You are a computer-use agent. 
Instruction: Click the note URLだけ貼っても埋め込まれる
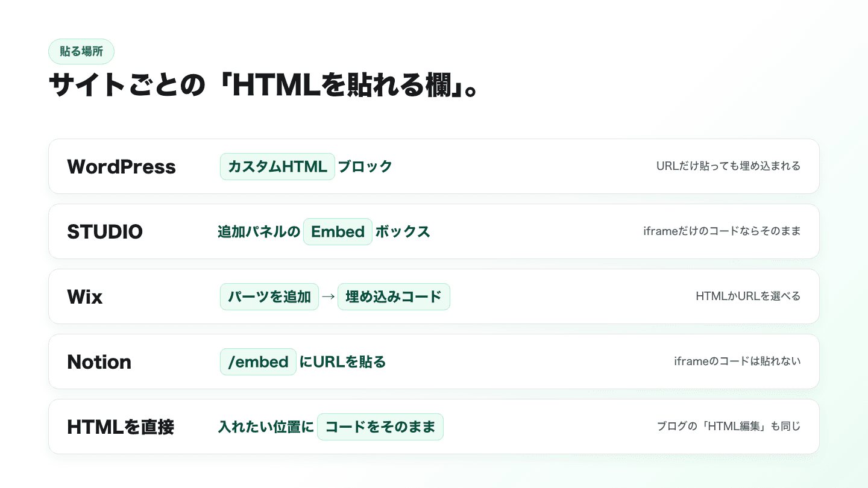click(728, 166)
